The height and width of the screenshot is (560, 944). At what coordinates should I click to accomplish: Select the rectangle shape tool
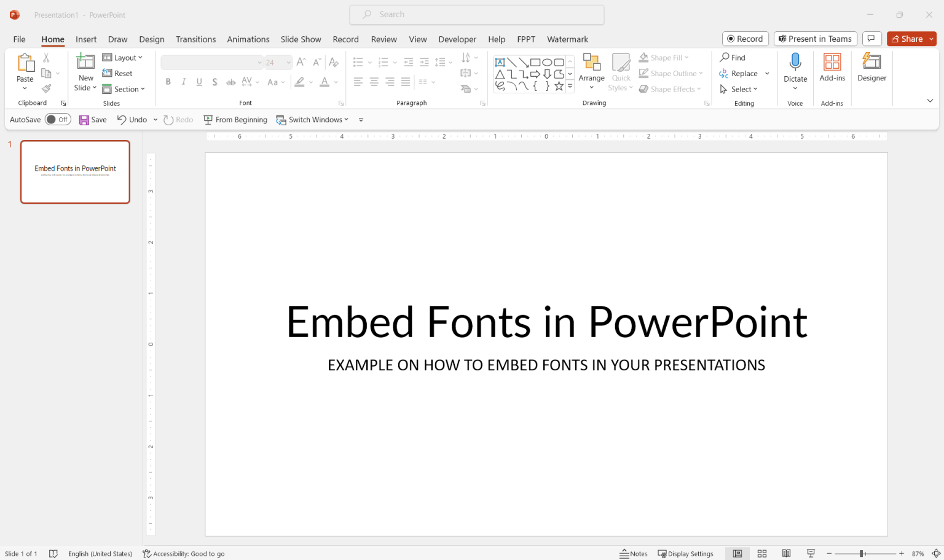tap(535, 62)
